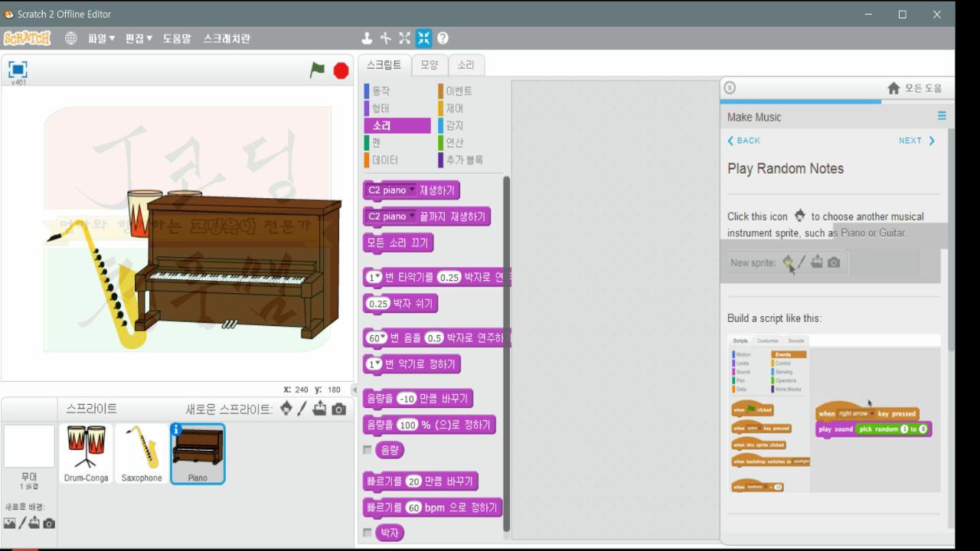Take new backdrop photo with camera icon

coord(49,523)
